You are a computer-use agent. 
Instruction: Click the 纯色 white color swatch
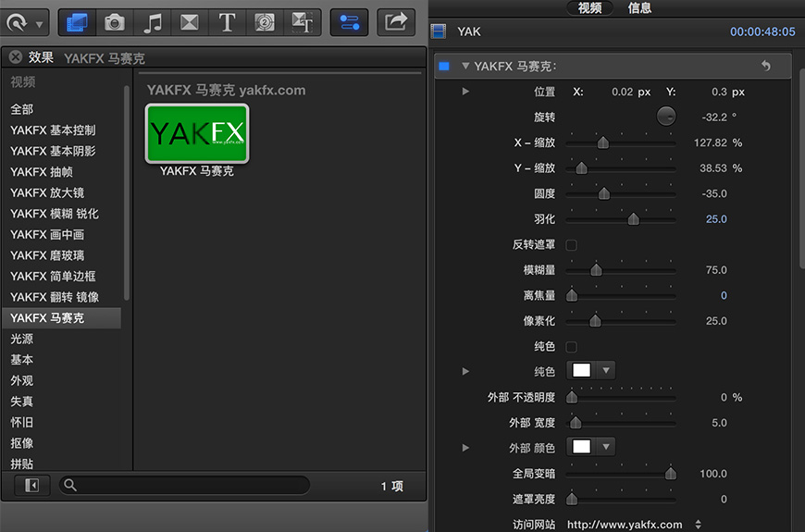point(581,370)
